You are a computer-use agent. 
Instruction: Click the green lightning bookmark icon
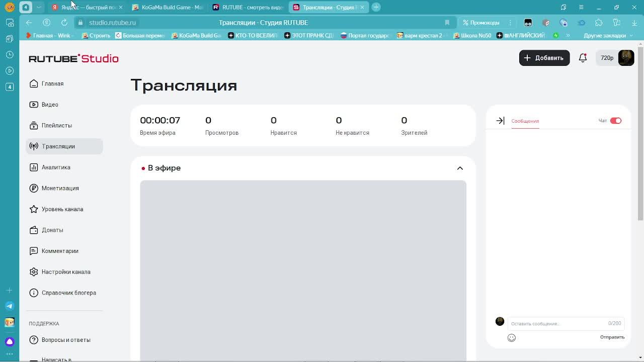556,36
